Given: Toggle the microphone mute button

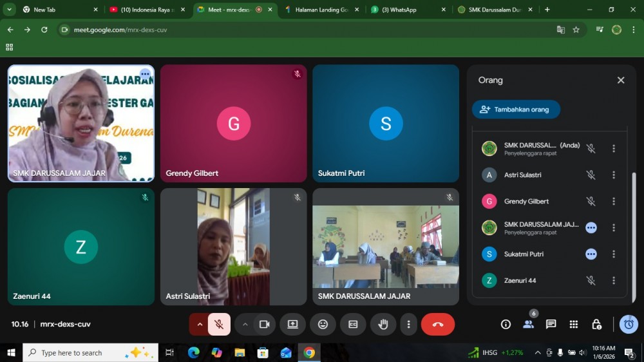Looking at the screenshot, I should (x=219, y=325).
